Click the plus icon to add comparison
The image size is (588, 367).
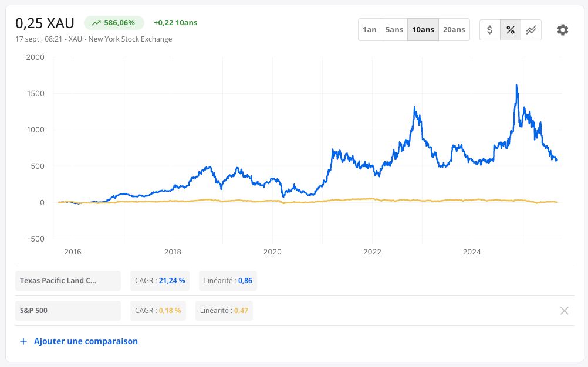point(23,341)
